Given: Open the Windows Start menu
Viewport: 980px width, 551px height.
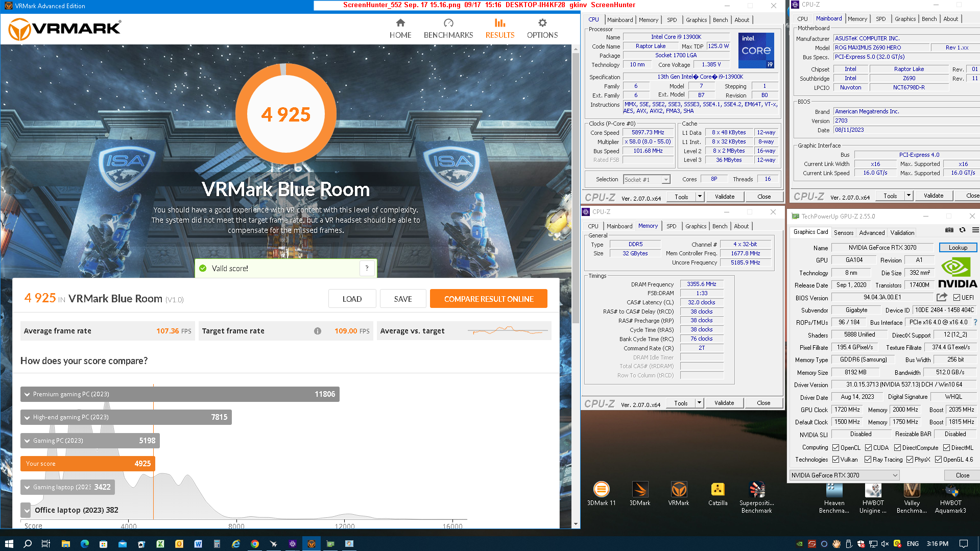Looking at the screenshot, I should click(9, 543).
